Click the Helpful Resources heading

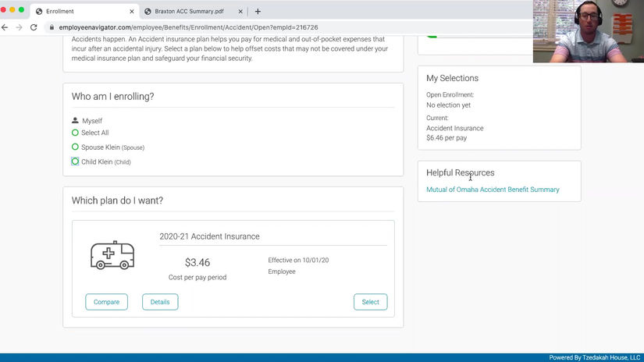point(460,172)
